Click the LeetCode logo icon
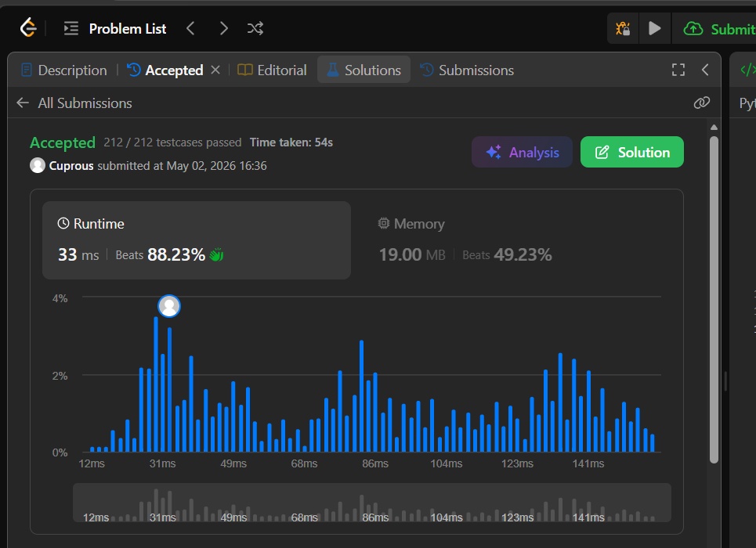Image resolution: width=756 pixels, height=548 pixels. point(28,27)
